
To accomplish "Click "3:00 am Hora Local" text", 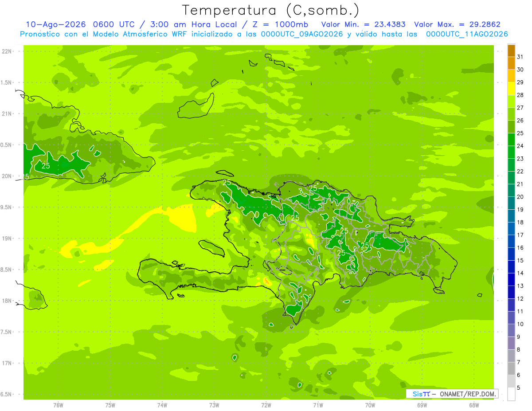I will point(198,24).
